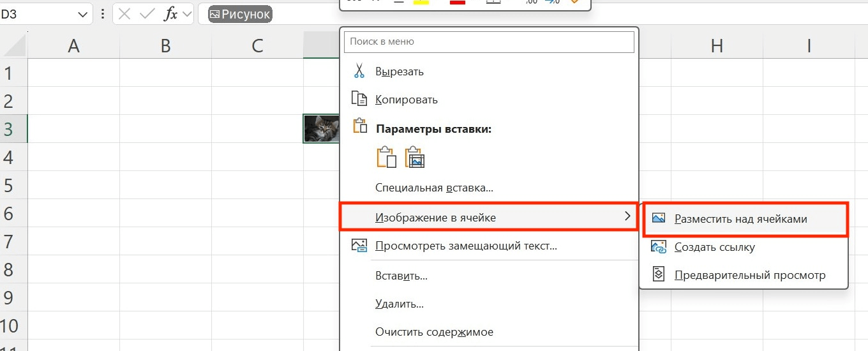The height and width of the screenshot is (351, 868).
Task: Click the yellow fill color swatch
Action: (421, 2)
